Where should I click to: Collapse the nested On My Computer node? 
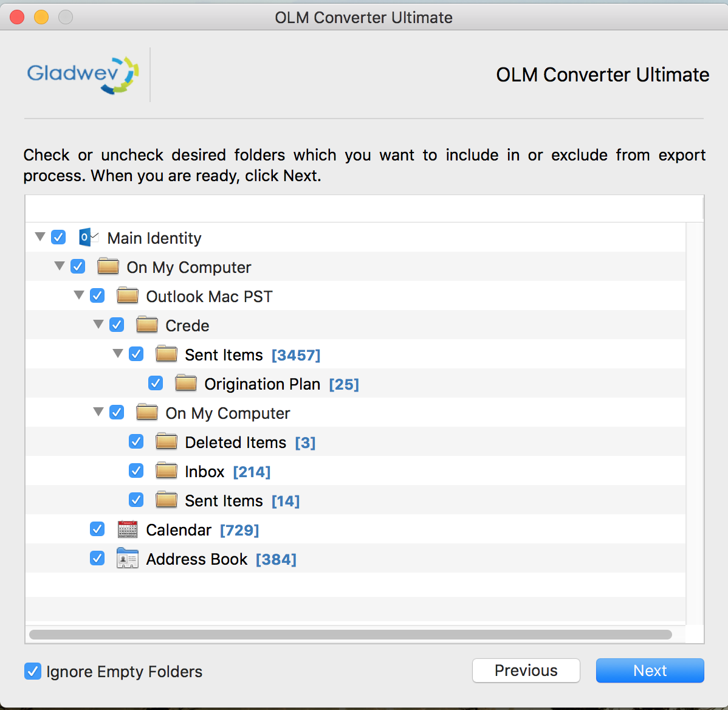point(98,412)
